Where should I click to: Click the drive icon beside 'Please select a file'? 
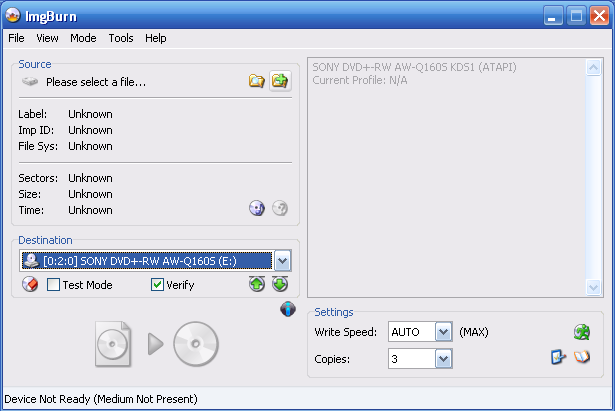pos(30,82)
